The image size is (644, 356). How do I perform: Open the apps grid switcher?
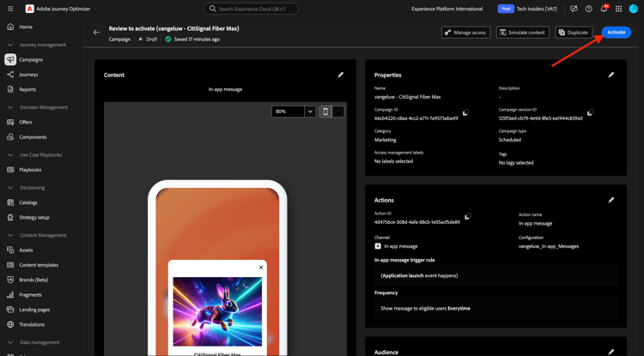tap(618, 9)
